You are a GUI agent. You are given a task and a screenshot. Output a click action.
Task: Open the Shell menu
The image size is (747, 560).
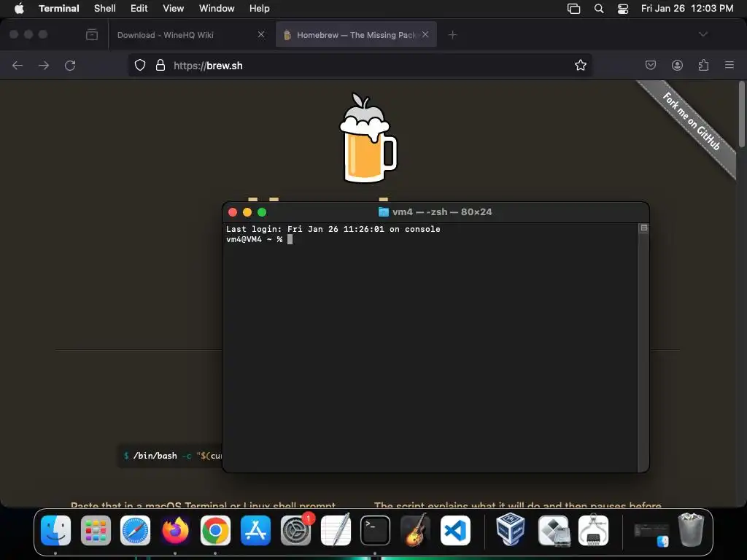(x=104, y=8)
